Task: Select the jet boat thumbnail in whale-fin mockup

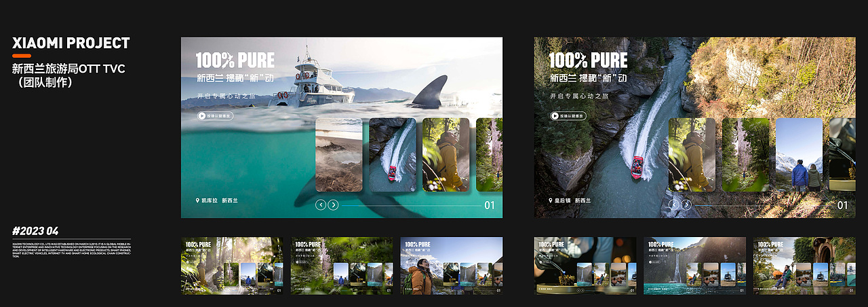Action: pos(393,155)
